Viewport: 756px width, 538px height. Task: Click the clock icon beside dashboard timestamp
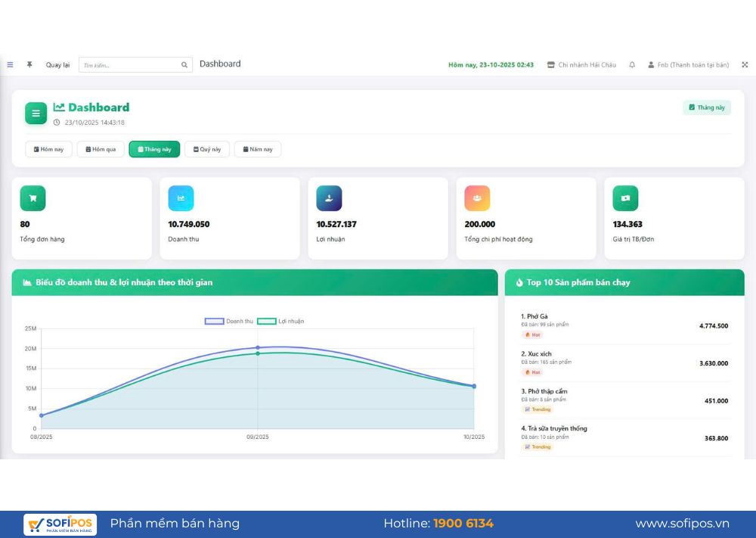coord(57,123)
